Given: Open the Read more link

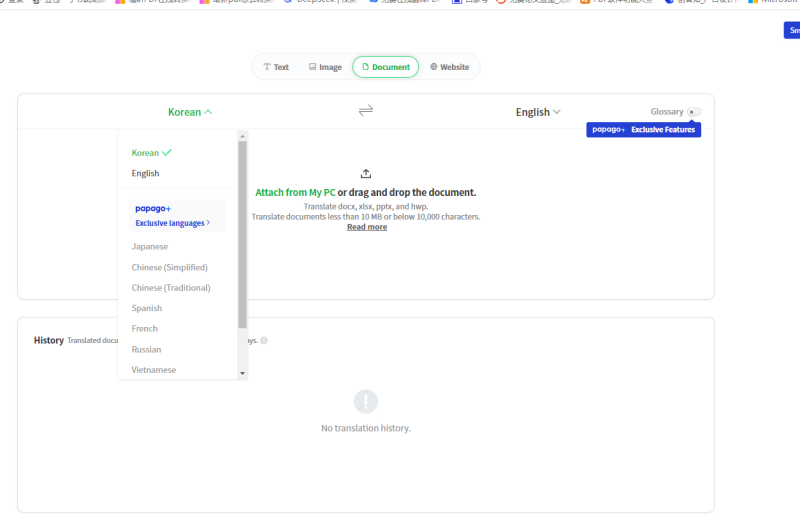Looking at the screenshot, I should (x=366, y=227).
